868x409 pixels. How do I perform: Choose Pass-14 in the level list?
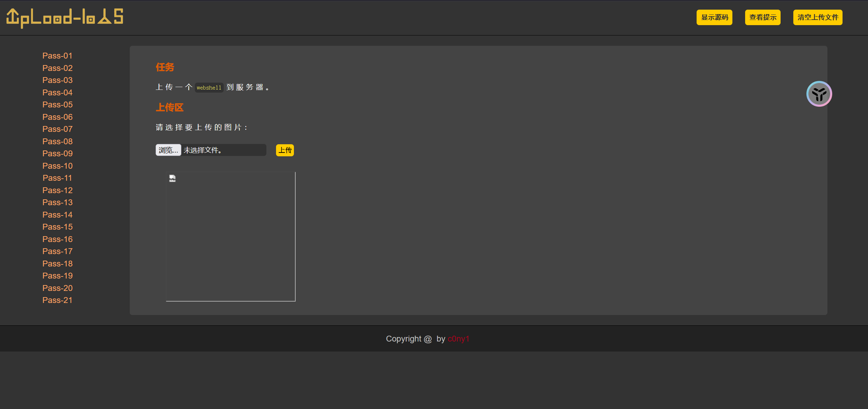click(x=57, y=215)
